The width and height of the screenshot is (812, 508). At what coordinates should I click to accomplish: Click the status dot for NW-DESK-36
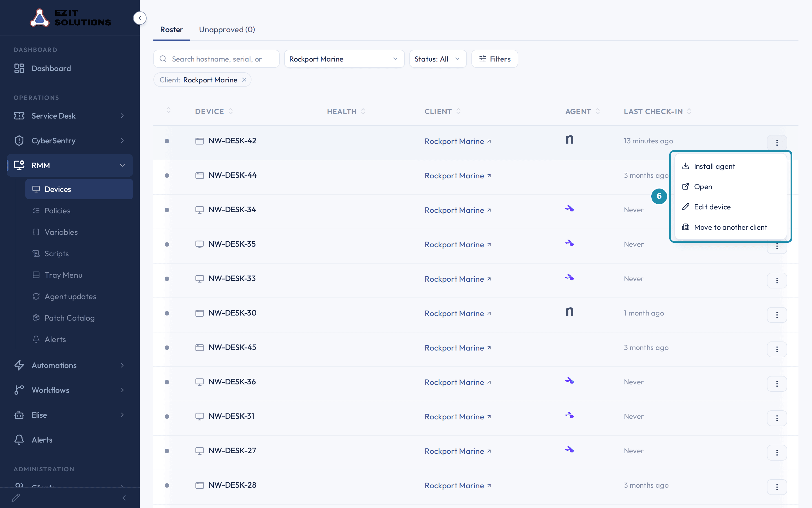coord(167,382)
